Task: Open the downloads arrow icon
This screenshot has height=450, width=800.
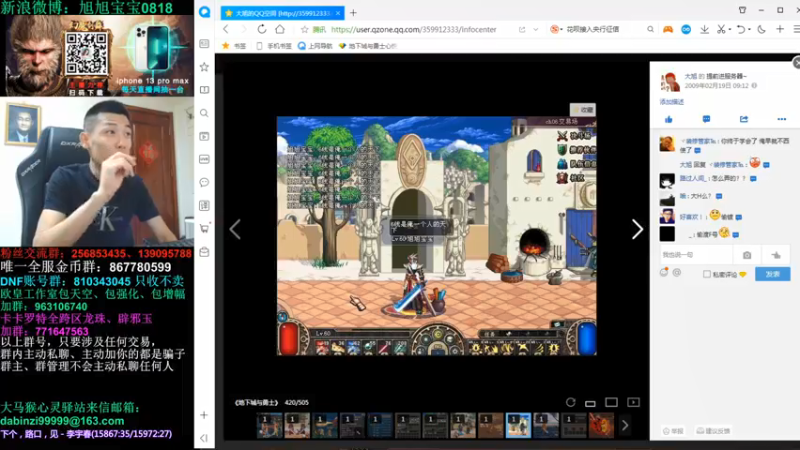Action: [704, 30]
